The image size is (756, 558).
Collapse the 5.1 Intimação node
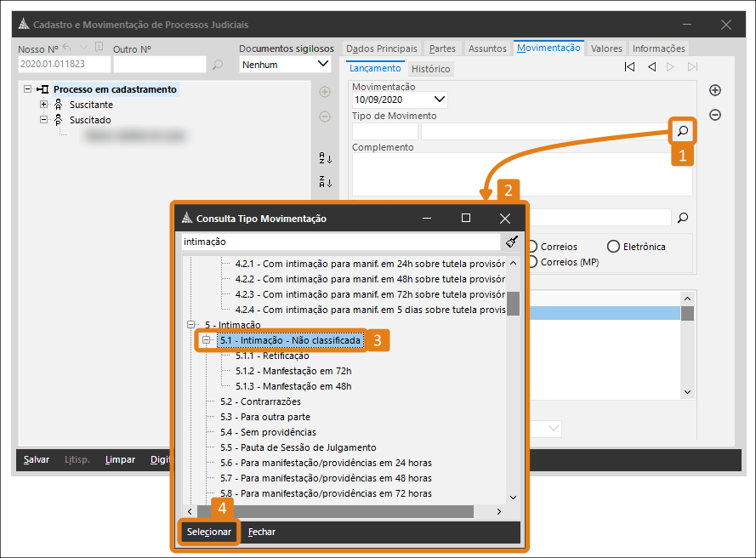205,340
